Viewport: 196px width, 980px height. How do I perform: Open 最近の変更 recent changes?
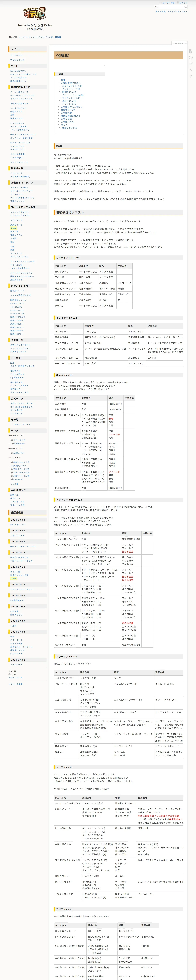click(x=161, y=11)
